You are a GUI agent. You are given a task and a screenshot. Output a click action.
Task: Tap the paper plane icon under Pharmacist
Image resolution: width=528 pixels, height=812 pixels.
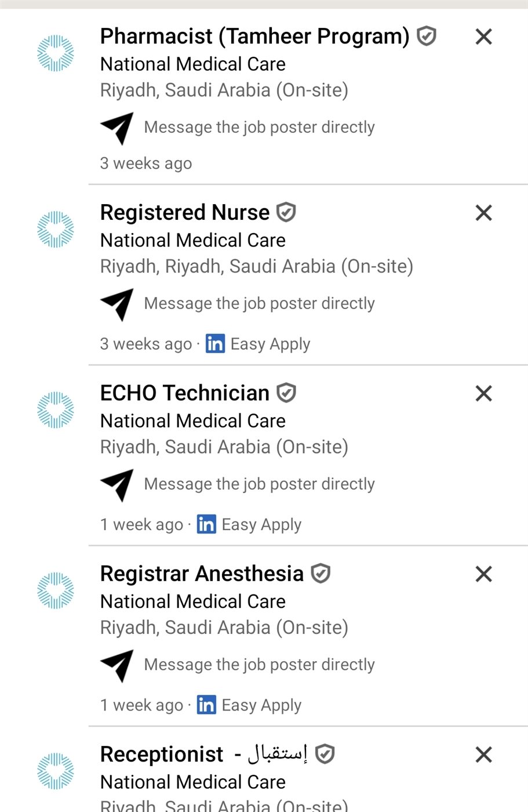pos(117,128)
